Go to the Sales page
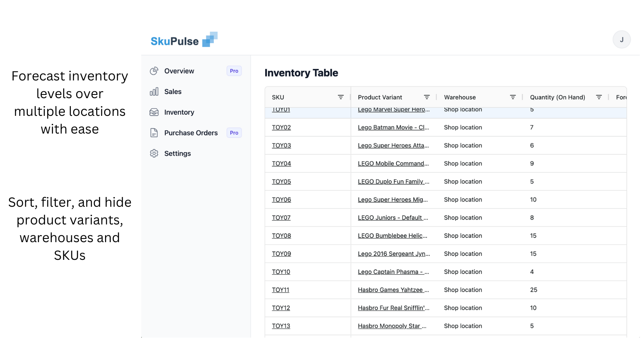 173,92
